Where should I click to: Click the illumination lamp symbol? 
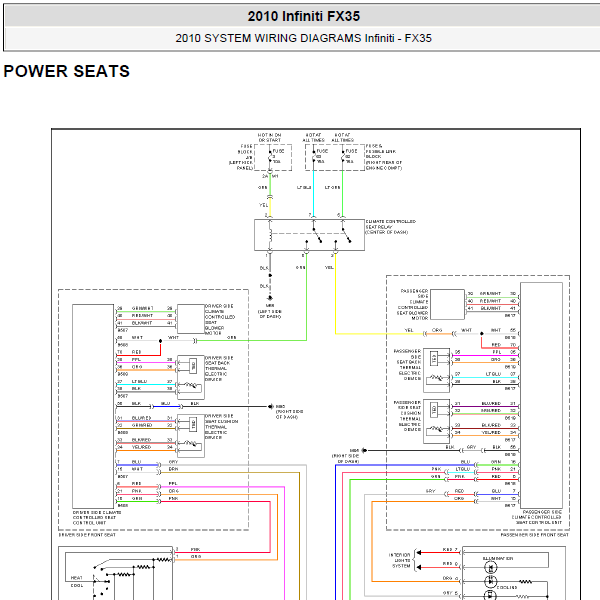click(x=491, y=567)
